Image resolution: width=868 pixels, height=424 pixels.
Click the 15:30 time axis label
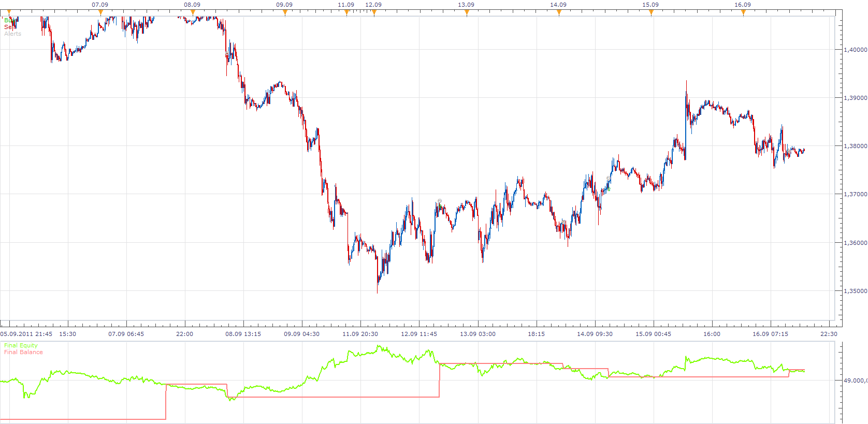click(x=67, y=334)
